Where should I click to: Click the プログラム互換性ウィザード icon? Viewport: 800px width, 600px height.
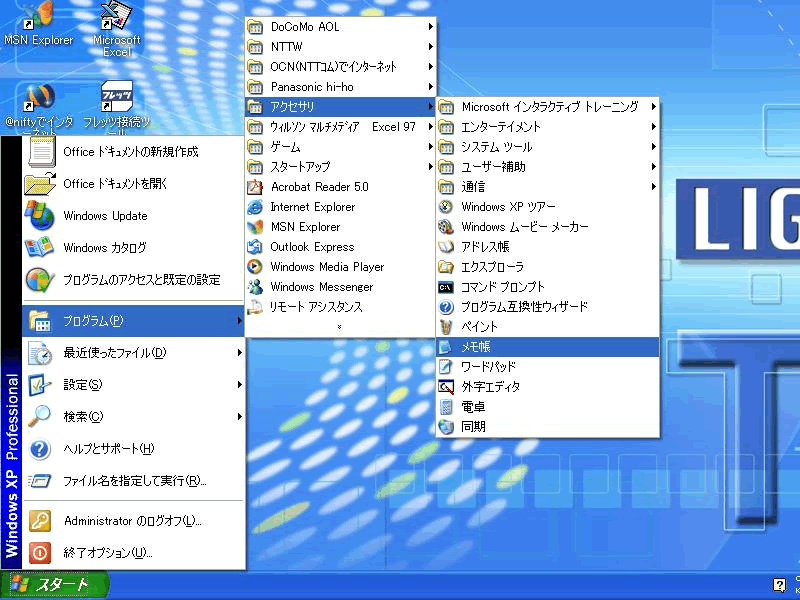pos(446,307)
